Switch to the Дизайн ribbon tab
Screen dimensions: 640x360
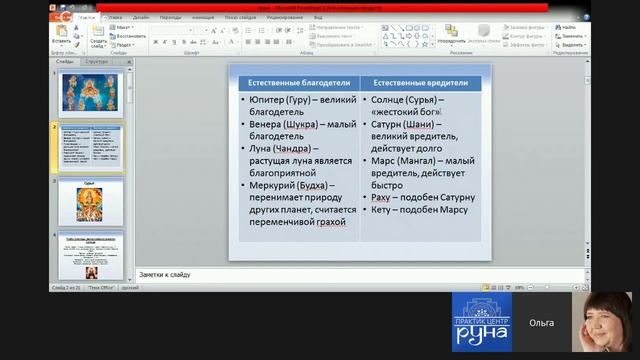[x=141, y=18]
